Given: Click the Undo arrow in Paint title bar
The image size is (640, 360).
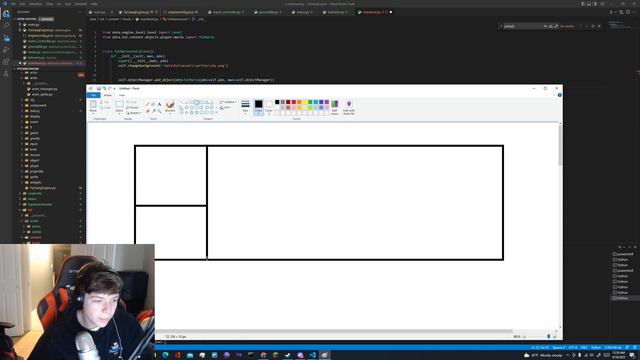Looking at the screenshot, I should click(104, 88).
